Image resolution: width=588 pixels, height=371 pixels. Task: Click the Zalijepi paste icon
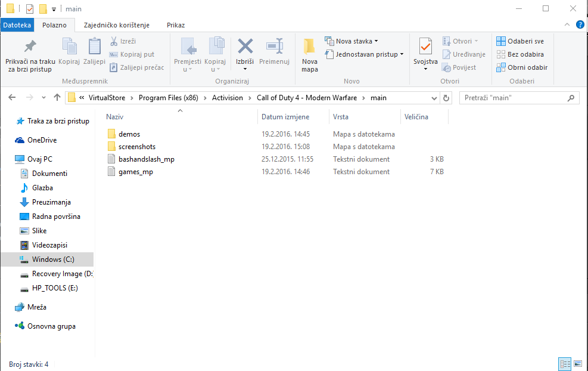click(x=95, y=47)
